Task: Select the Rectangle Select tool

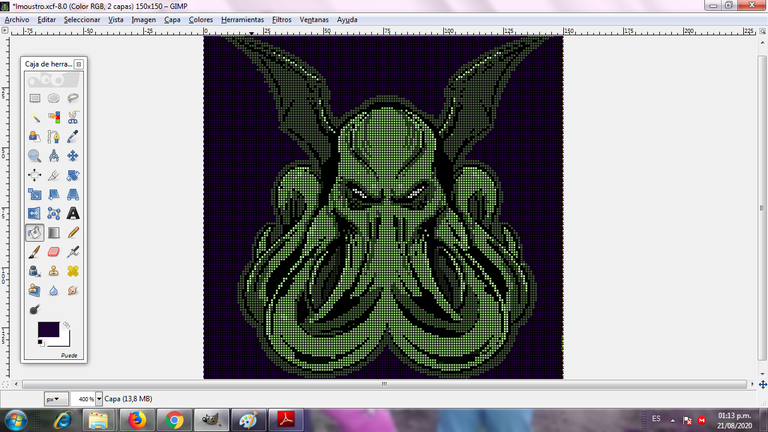Action: pyautogui.click(x=34, y=98)
